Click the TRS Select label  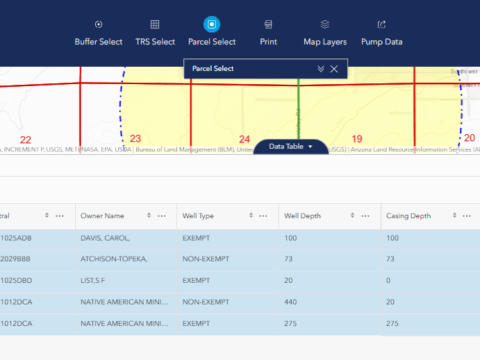pyautogui.click(x=155, y=42)
